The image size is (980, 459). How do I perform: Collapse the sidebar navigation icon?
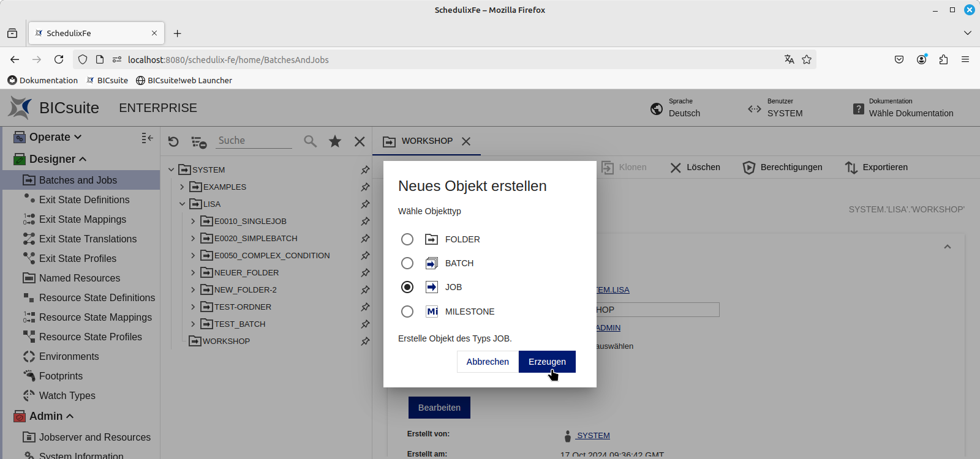[x=147, y=138]
